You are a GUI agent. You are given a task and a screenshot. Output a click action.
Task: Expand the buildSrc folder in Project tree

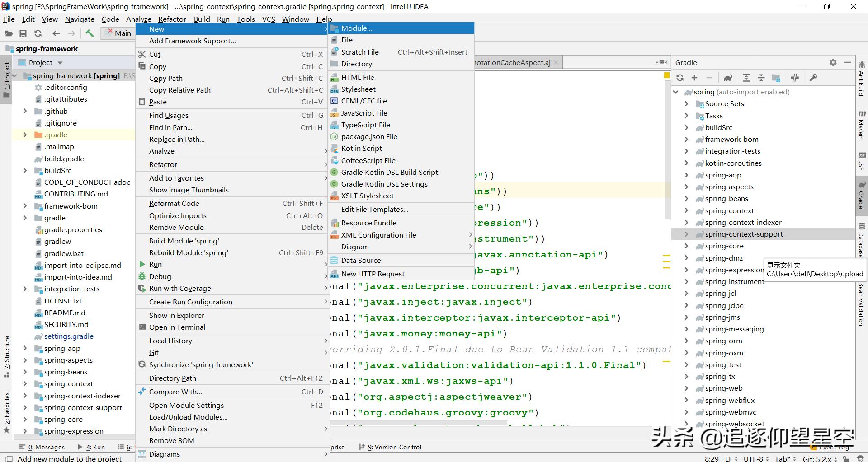tap(25, 170)
